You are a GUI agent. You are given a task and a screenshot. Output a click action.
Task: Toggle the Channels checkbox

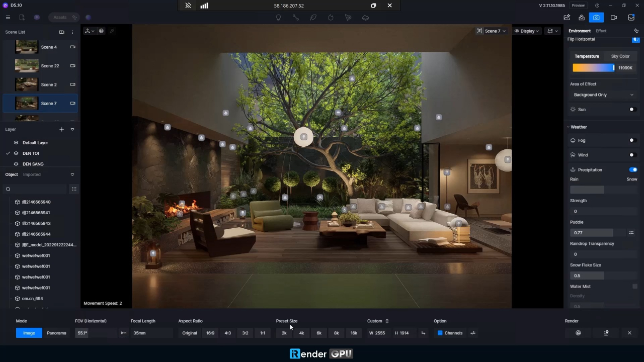440,333
